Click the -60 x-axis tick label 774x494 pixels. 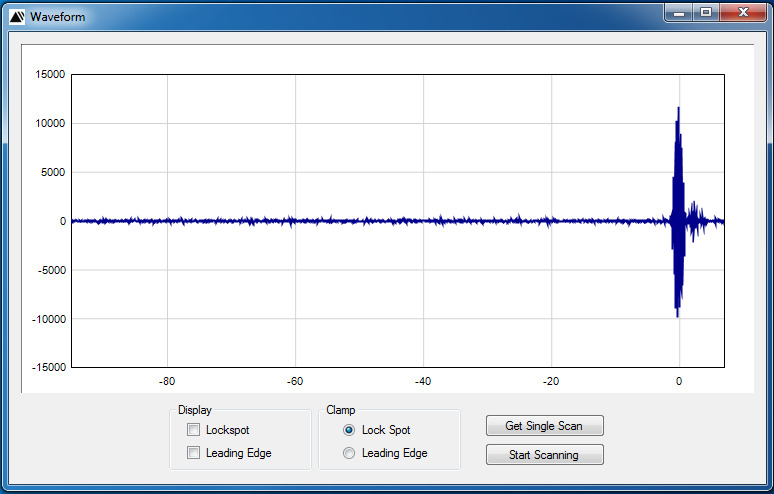[x=295, y=381]
